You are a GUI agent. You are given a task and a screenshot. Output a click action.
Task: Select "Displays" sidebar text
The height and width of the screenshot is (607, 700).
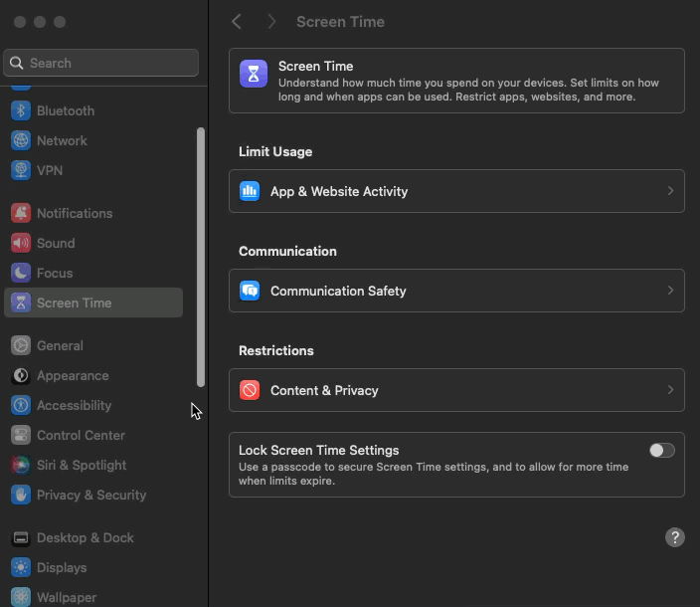click(x=62, y=568)
